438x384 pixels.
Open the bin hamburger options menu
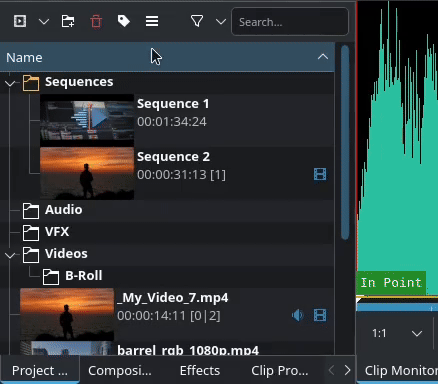click(x=152, y=22)
